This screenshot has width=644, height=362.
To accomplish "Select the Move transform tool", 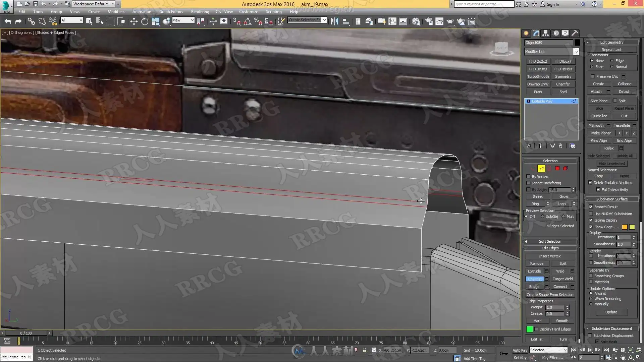I will tap(134, 21).
